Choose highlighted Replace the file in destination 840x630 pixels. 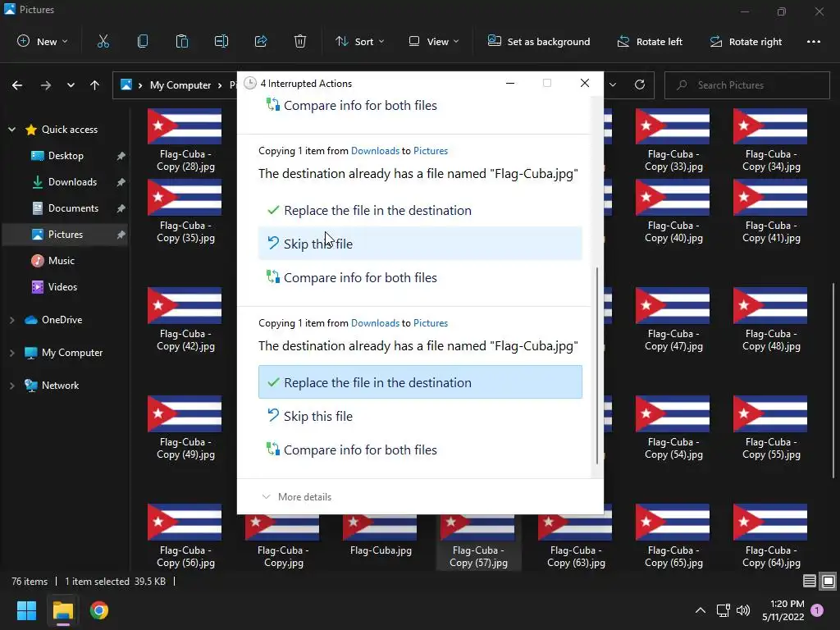coord(420,382)
